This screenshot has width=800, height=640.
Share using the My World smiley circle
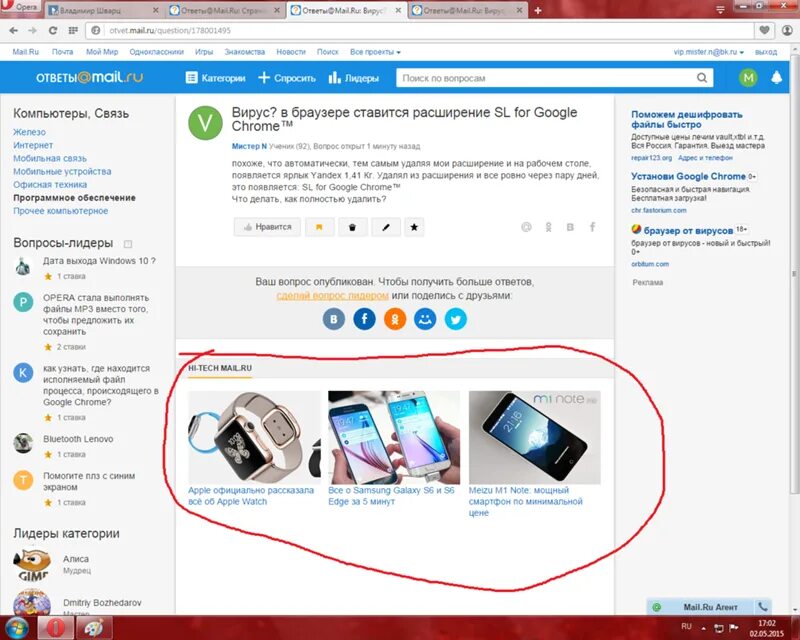[x=425, y=319]
